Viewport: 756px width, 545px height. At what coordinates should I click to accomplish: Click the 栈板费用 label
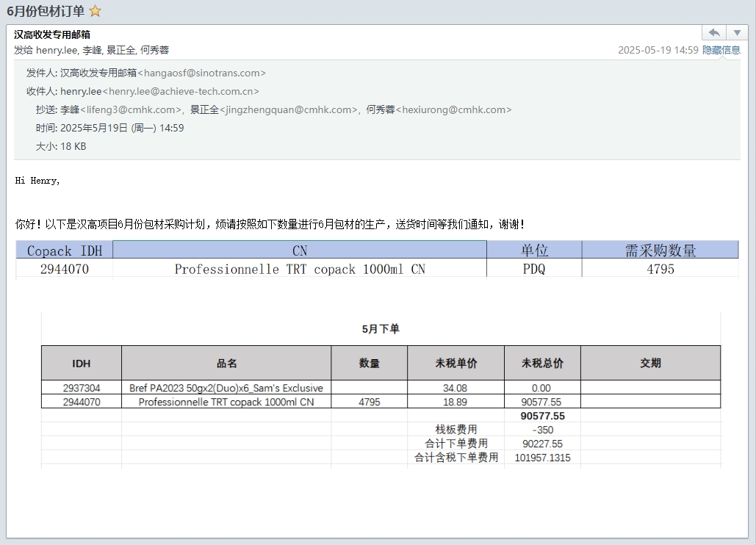point(456,430)
